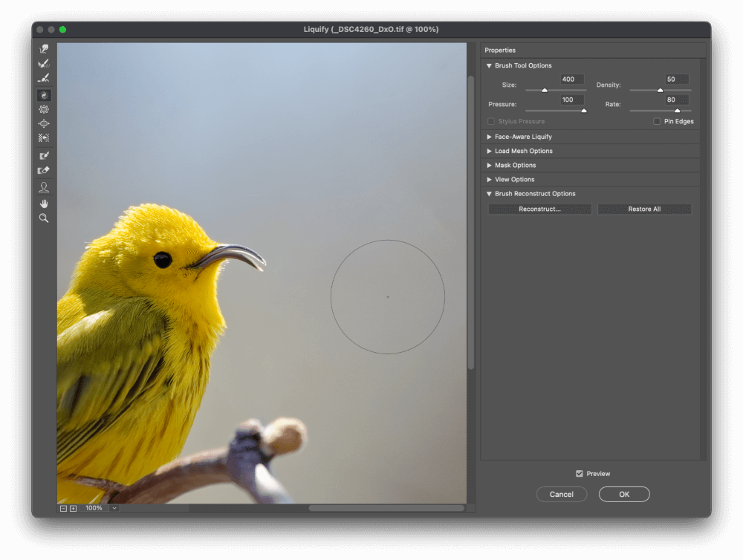Screen dimensions: 743x560
Task: Click the zoom in plus button
Action: (x=73, y=509)
